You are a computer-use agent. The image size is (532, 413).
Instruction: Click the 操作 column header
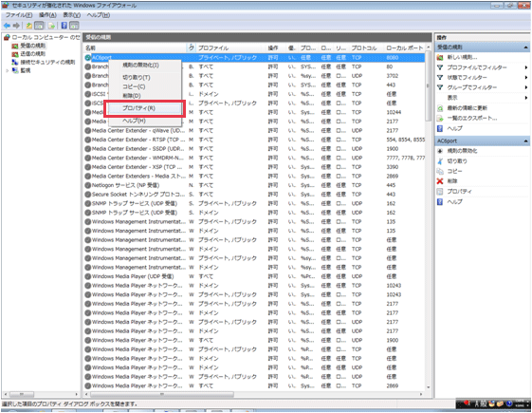pyautogui.click(x=275, y=47)
